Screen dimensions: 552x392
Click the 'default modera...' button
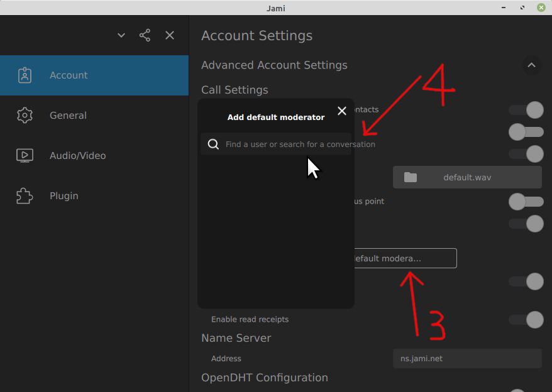(406, 258)
